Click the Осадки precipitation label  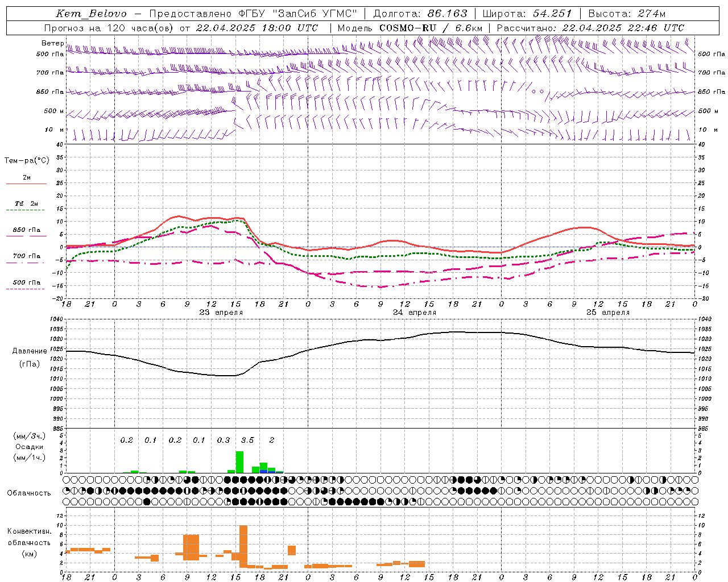29,447
